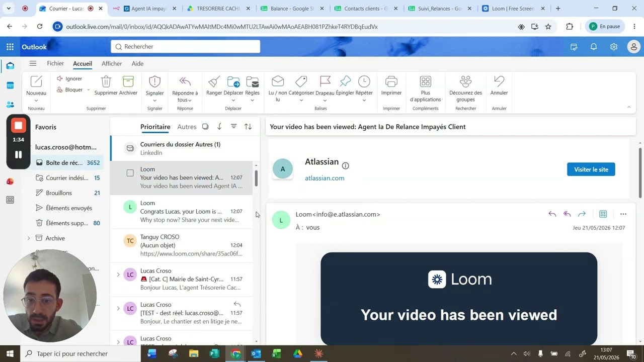Select the Autres inbox tab

(x=187, y=127)
